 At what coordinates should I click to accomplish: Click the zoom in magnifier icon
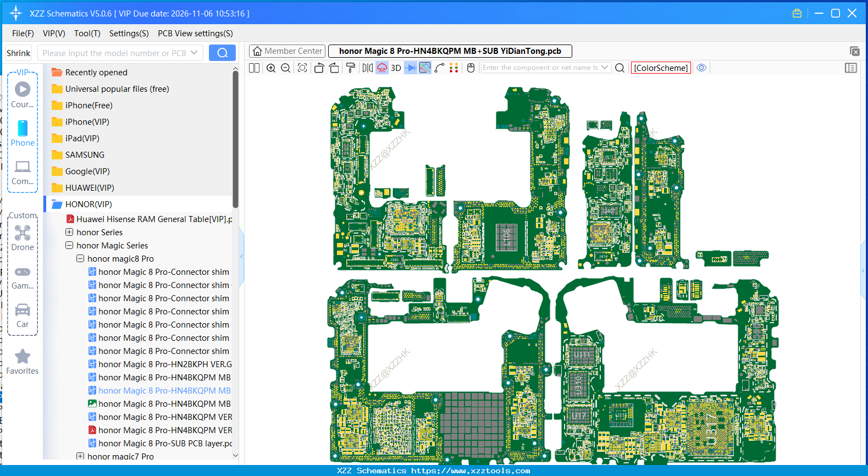point(271,68)
